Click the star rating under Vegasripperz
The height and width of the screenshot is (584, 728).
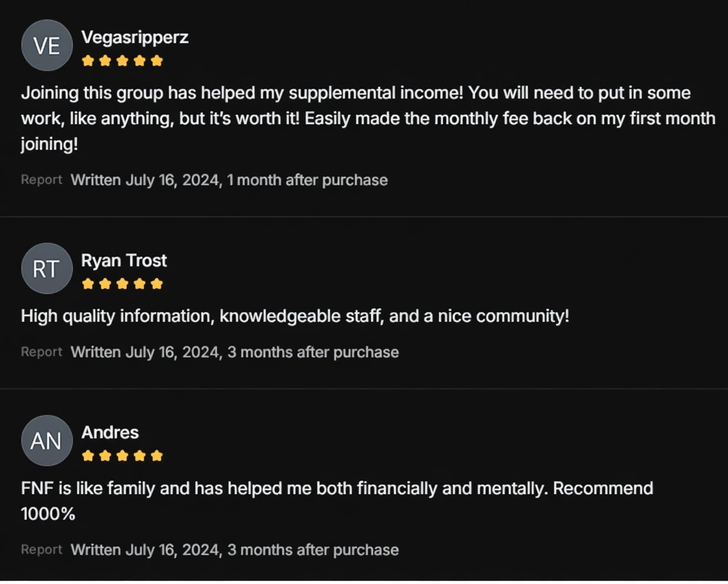tap(122, 61)
